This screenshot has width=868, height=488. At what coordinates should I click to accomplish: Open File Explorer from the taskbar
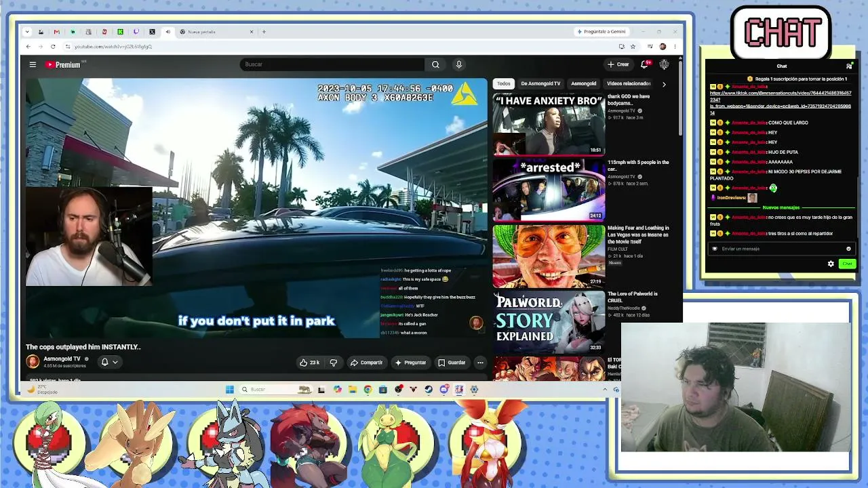(353, 390)
